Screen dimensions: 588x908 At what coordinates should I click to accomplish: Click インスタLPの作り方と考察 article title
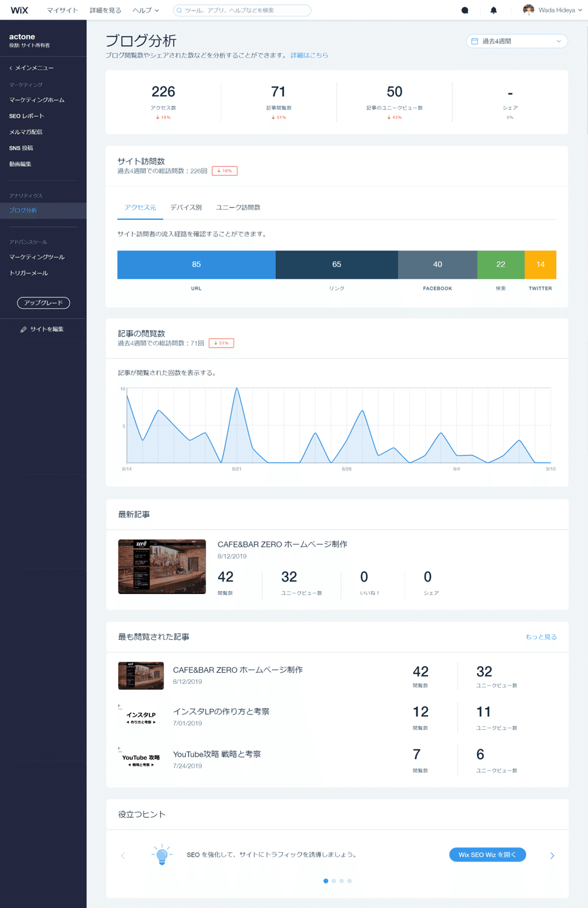pyautogui.click(x=221, y=712)
